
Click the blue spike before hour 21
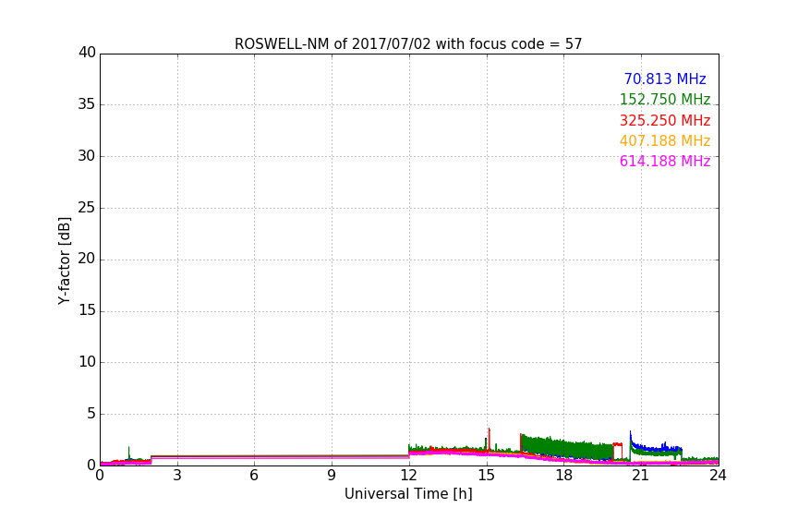click(631, 439)
